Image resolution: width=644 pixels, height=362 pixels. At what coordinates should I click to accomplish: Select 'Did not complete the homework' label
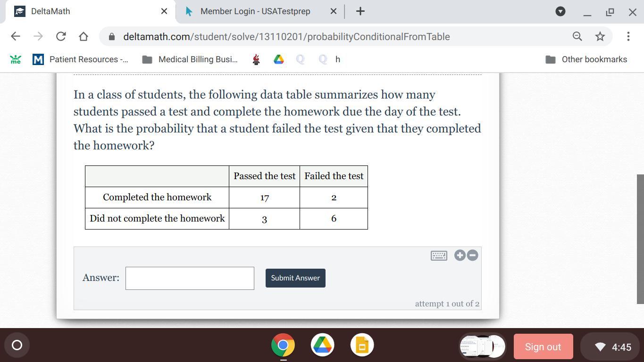pos(157,218)
